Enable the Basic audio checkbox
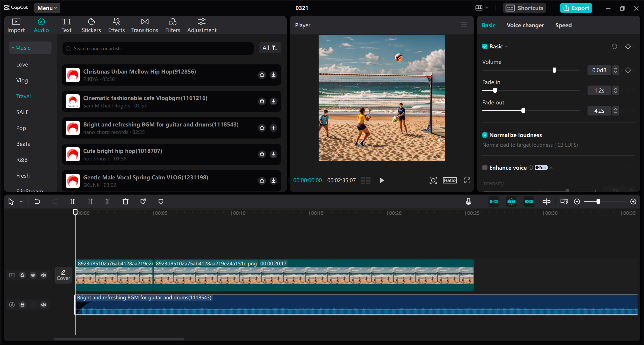 [x=485, y=46]
